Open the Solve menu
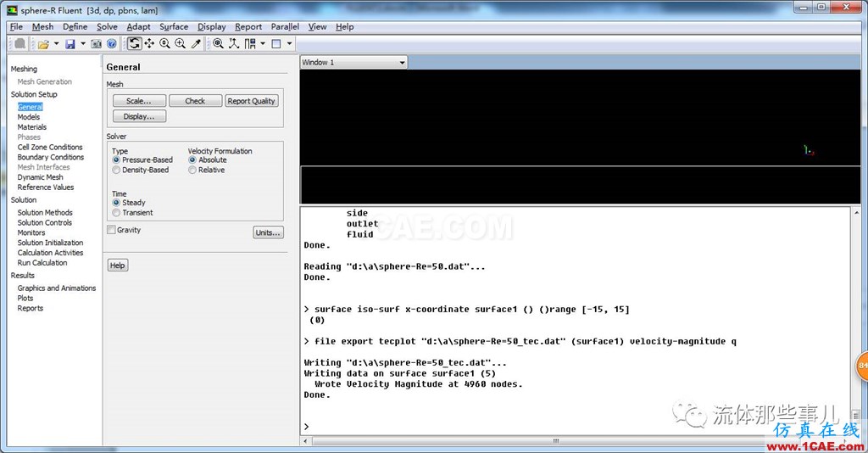The height and width of the screenshot is (453, 868). pyautogui.click(x=107, y=26)
